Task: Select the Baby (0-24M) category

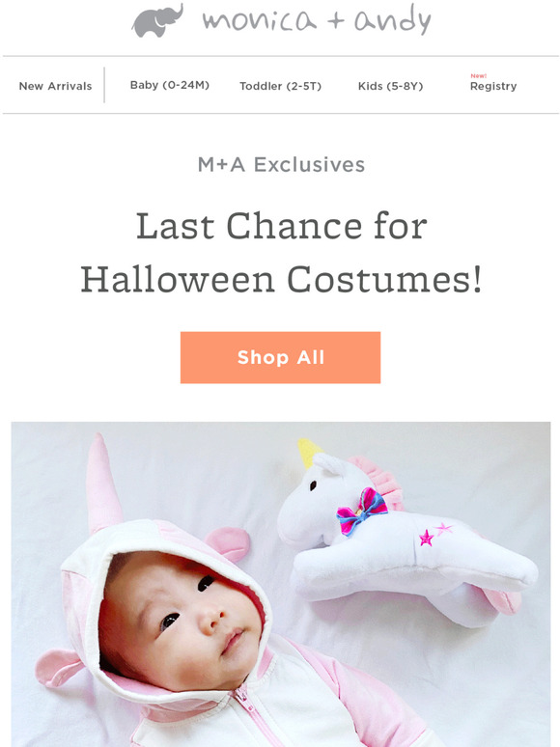Action: pos(170,85)
